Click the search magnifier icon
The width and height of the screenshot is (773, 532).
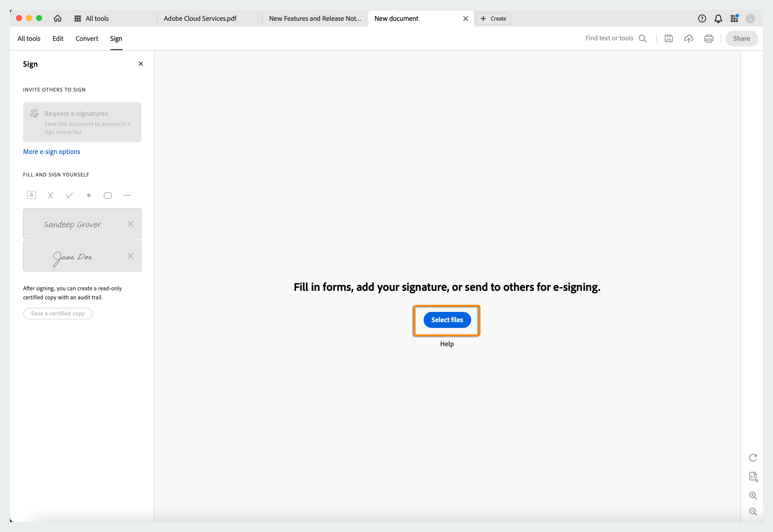[x=643, y=39]
